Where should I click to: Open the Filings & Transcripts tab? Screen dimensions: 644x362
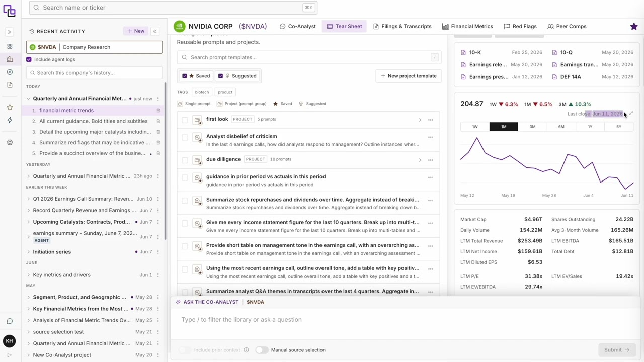point(403,26)
